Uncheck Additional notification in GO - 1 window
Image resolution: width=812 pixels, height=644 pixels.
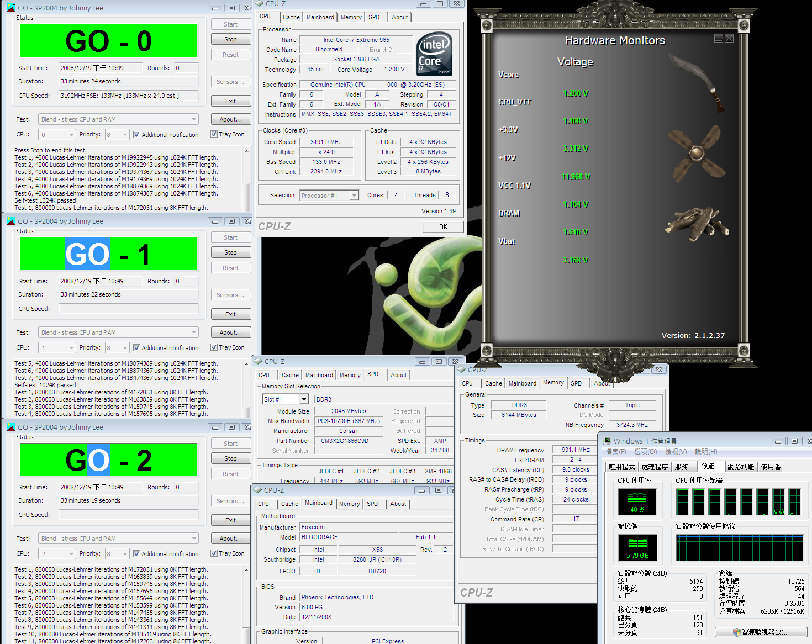tap(136, 348)
